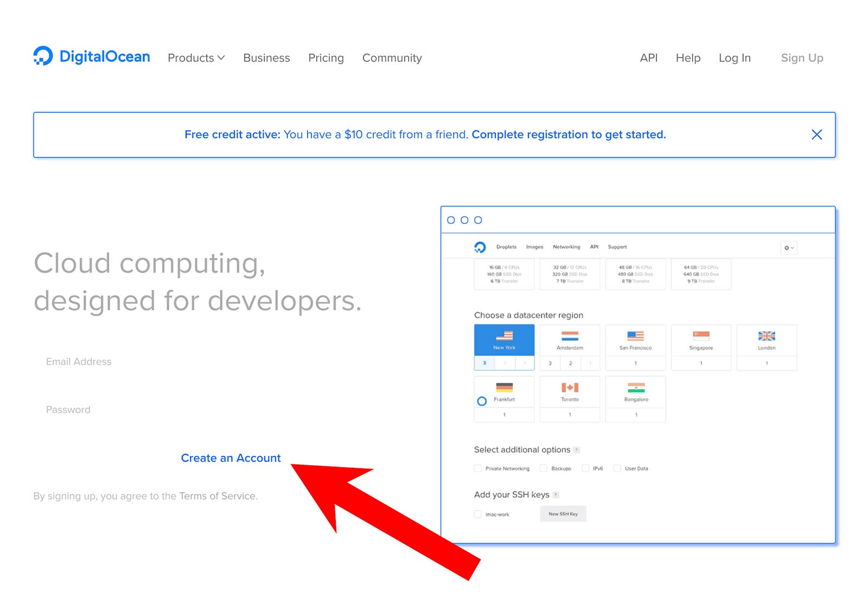Expand the Products dropdown menu
868x612 pixels.
click(196, 58)
